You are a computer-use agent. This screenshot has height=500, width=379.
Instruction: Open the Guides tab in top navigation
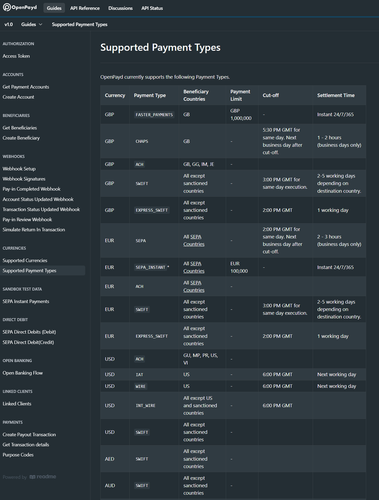tap(54, 8)
